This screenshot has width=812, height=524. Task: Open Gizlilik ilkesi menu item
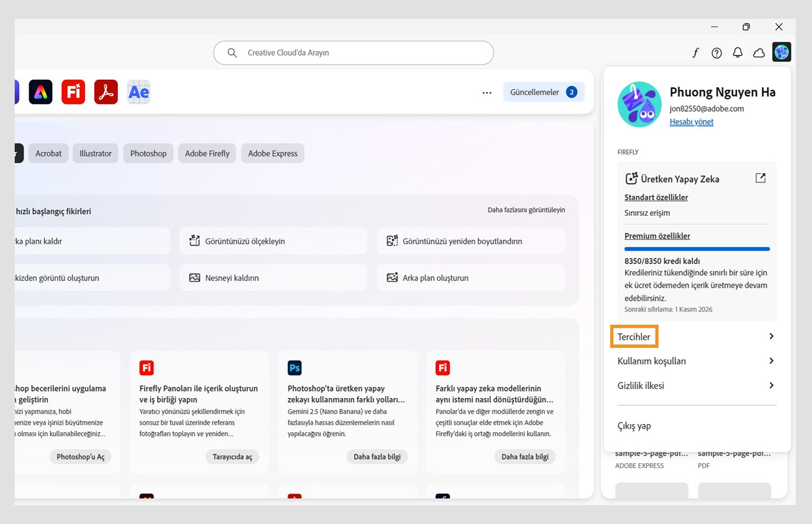pos(696,386)
